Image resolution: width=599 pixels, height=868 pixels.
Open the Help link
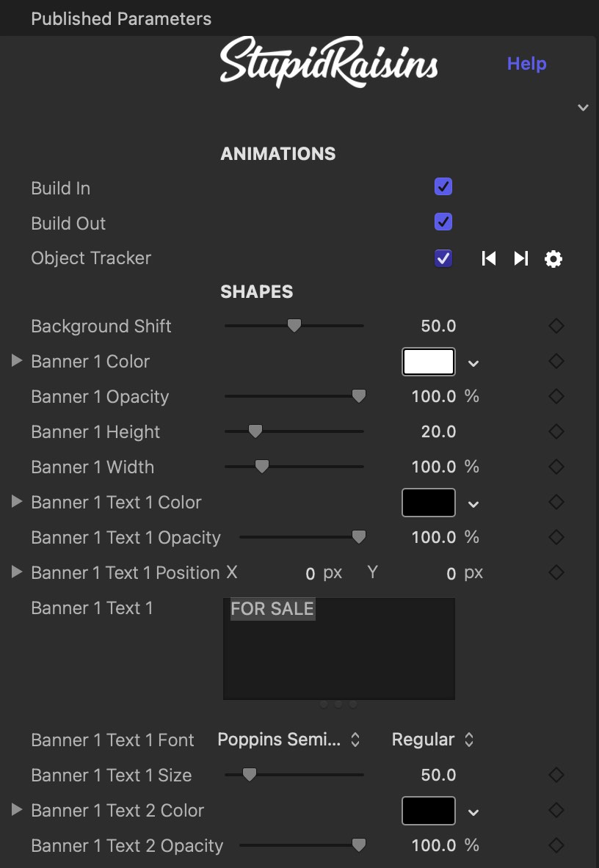tap(527, 64)
